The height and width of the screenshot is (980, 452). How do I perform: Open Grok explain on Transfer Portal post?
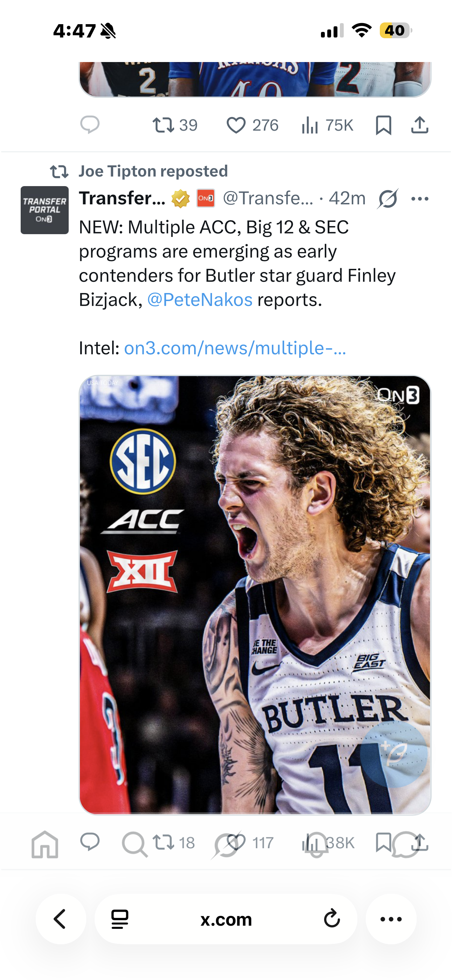(x=388, y=199)
